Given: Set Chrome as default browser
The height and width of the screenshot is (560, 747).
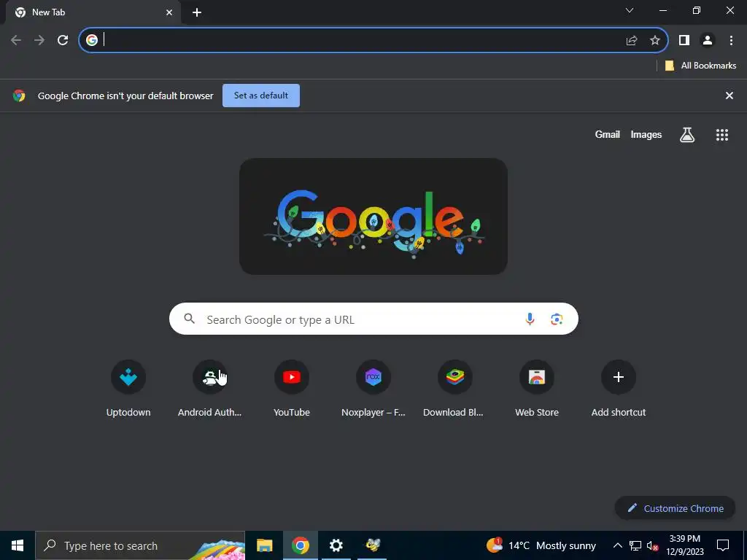Looking at the screenshot, I should point(261,96).
